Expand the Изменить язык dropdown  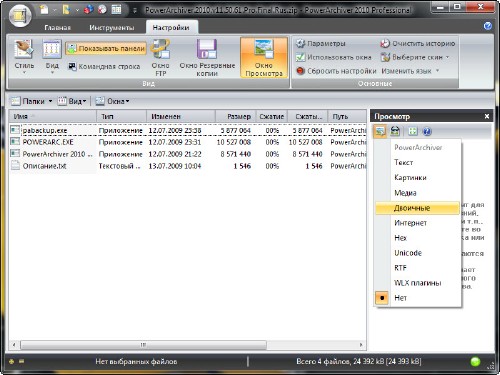tap(410, 71)
